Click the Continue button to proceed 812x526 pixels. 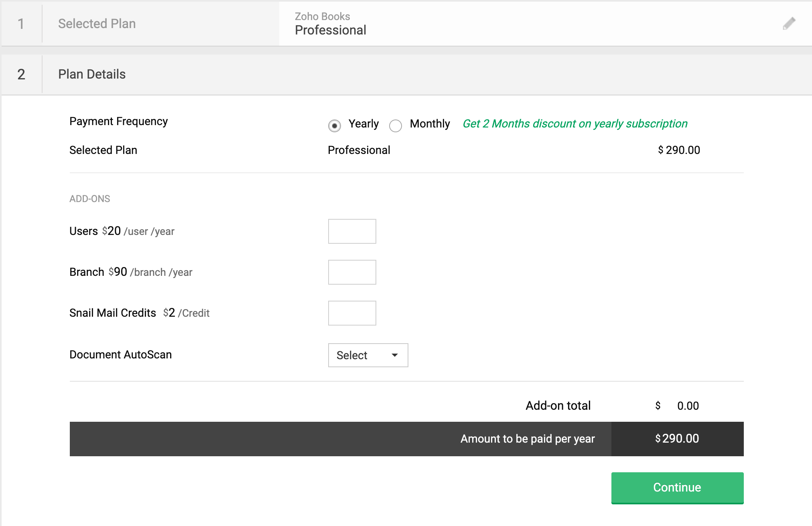(676, 488)
